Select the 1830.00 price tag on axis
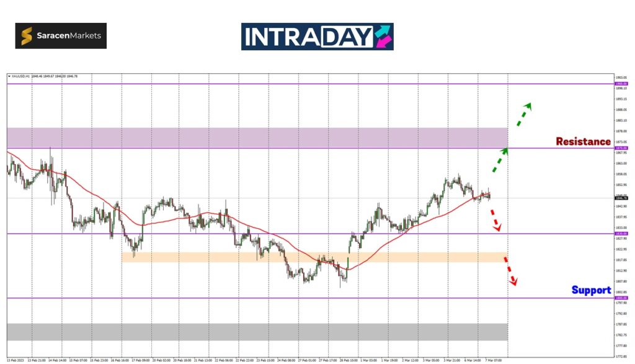This screenshot has width=635, height=364. click(x=621, y=234)
